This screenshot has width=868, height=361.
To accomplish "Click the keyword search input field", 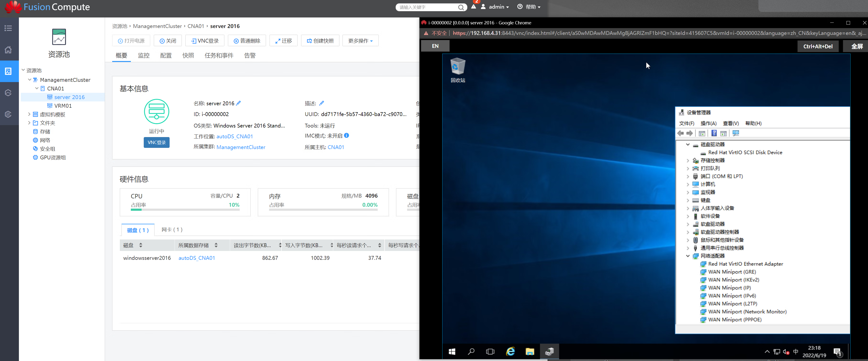I will [x=428, y=7].
